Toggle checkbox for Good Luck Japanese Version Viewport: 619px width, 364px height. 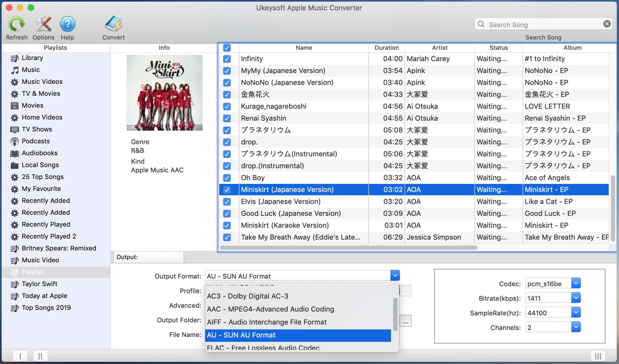pyautogui.click(x=227, y=213)
